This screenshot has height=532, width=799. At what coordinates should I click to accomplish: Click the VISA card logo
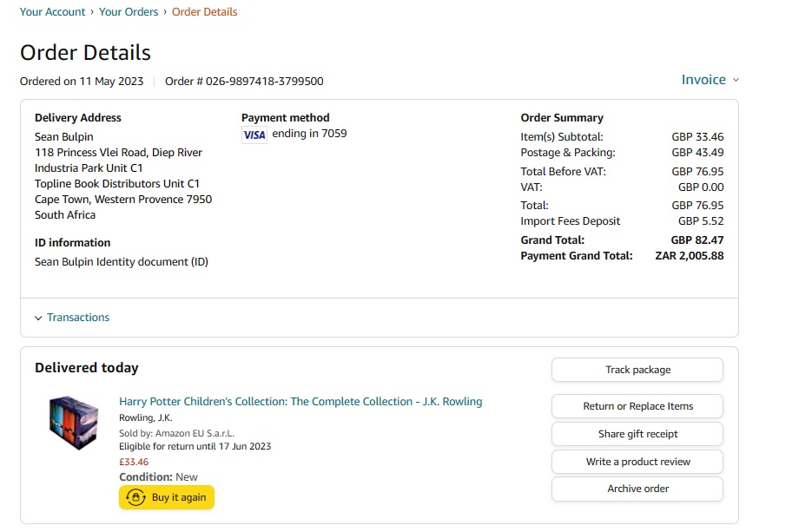click(254, 135)
